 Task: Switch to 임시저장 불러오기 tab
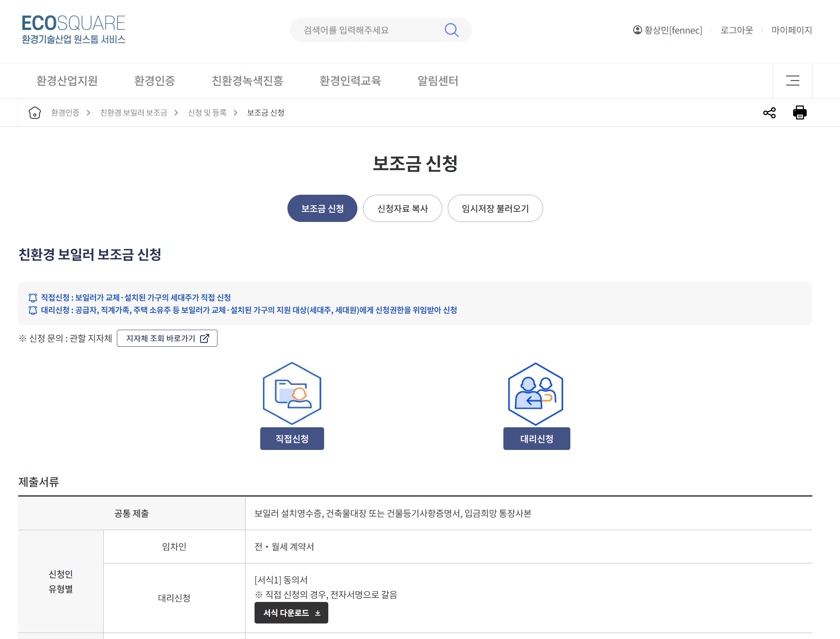click(x=495, y=208)
